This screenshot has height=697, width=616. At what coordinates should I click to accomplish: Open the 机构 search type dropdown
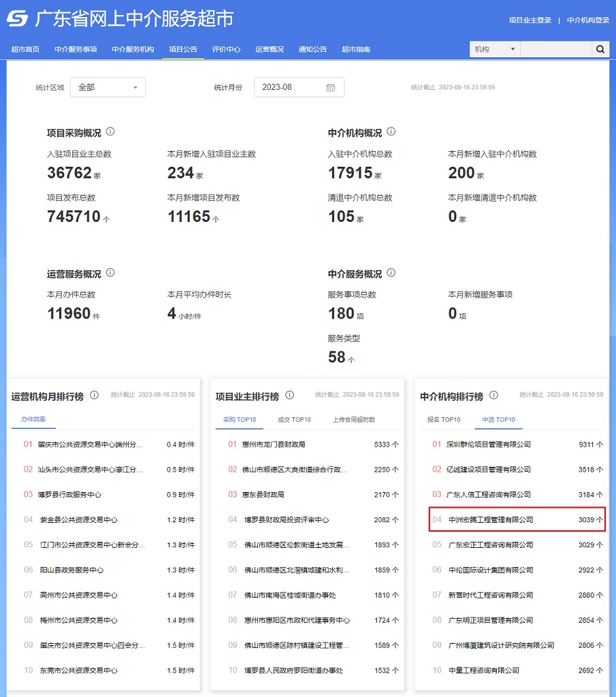tap(493, 49)
